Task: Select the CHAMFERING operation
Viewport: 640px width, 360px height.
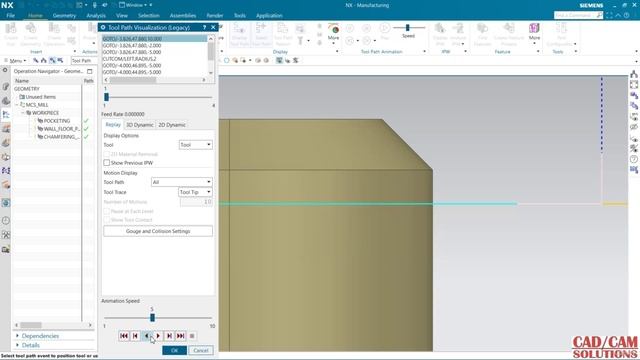Action: pos(59,137)
